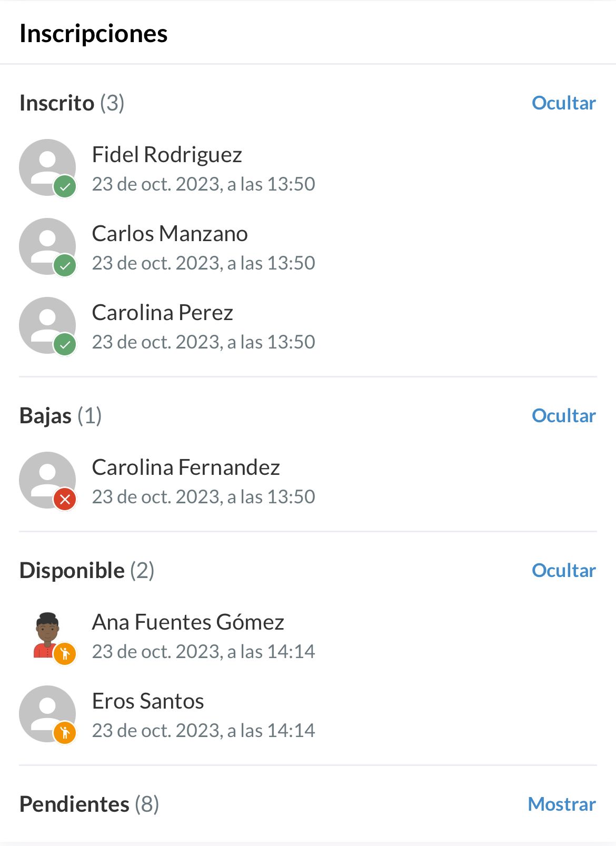This screenshot has width=616, height=846.
Task: Click red X badge on Carolina Fernandez
Action: coord(65,499)
